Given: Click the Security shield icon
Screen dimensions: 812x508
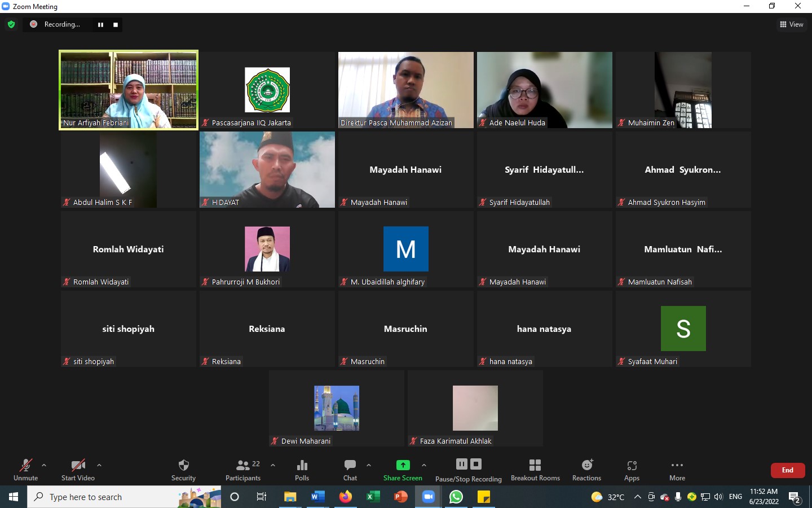Looking at the screenshot, I should pyautogui.click(x=183, y=465).
